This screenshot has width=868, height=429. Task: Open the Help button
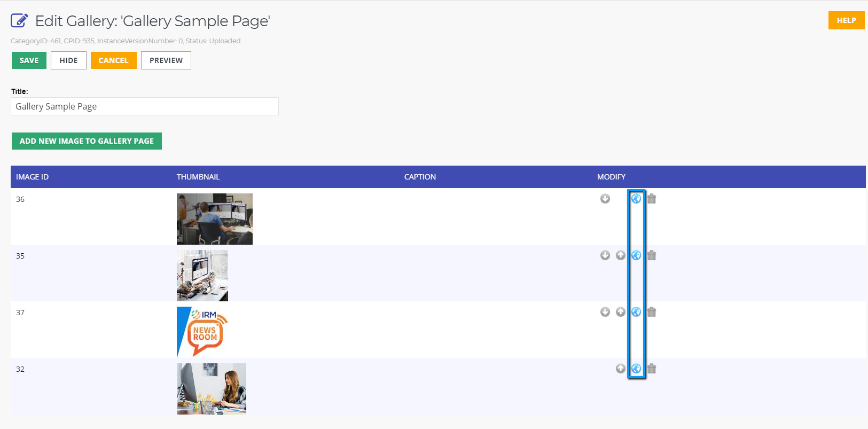pos(846,20)
